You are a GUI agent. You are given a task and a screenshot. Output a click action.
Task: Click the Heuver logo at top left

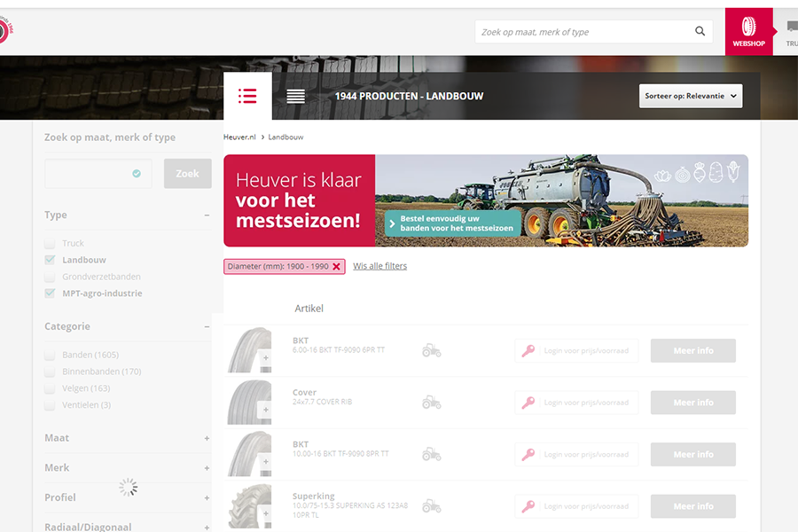point(5,30)
